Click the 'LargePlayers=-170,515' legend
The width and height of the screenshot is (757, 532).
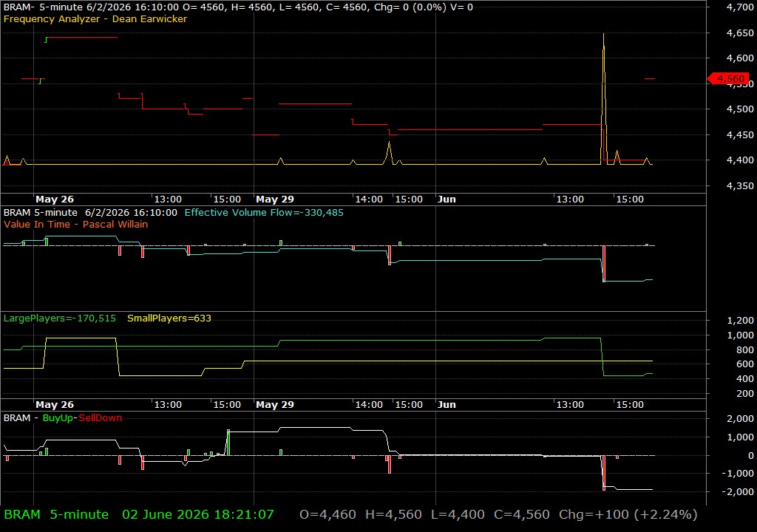click(x=59, y=318)
